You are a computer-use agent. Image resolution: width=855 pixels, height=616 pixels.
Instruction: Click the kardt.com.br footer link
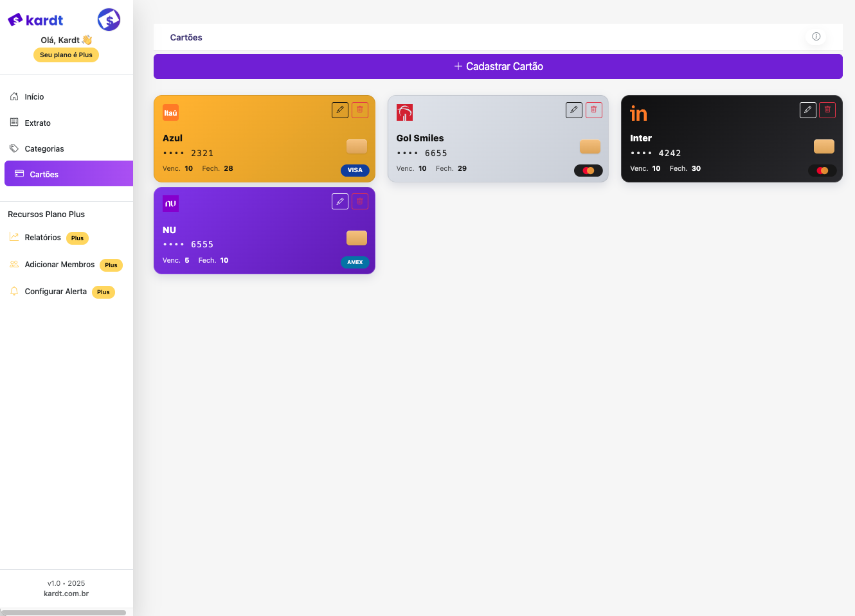pos(66,594)
